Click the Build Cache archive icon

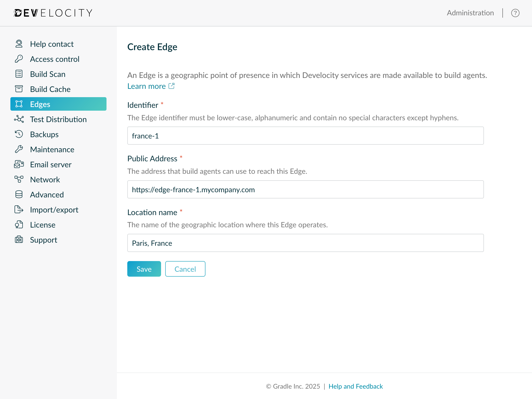(19, 89)
